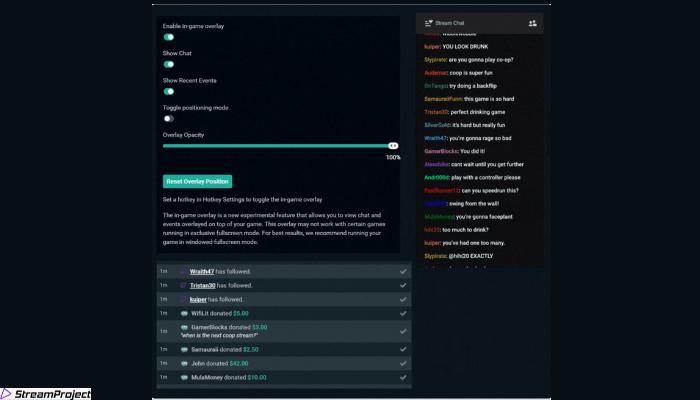Click the 100% opacity value label

[x=393, y=158]
